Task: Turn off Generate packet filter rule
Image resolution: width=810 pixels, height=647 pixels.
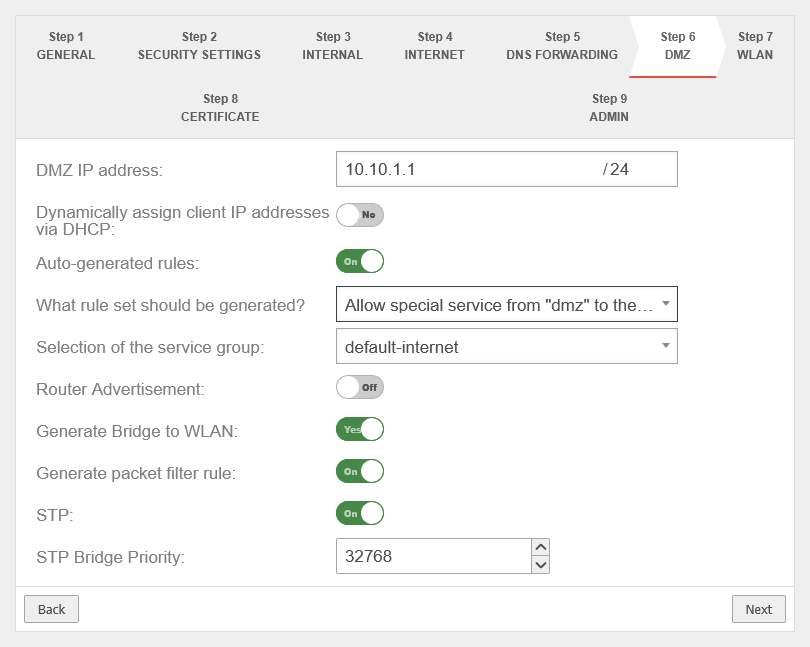Action: (x=360, y=471)
